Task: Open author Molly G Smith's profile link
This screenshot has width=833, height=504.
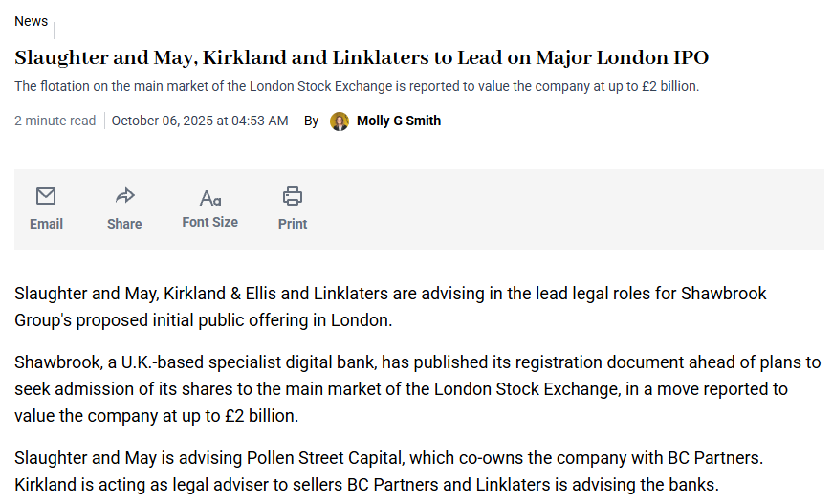Action: click(399, 121)
